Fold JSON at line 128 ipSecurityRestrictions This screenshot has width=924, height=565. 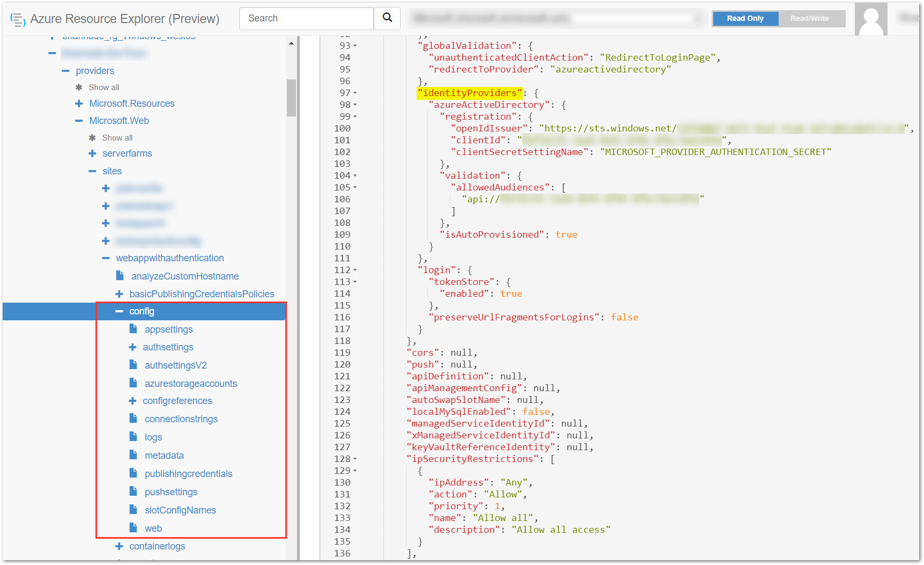coord(355,459)
